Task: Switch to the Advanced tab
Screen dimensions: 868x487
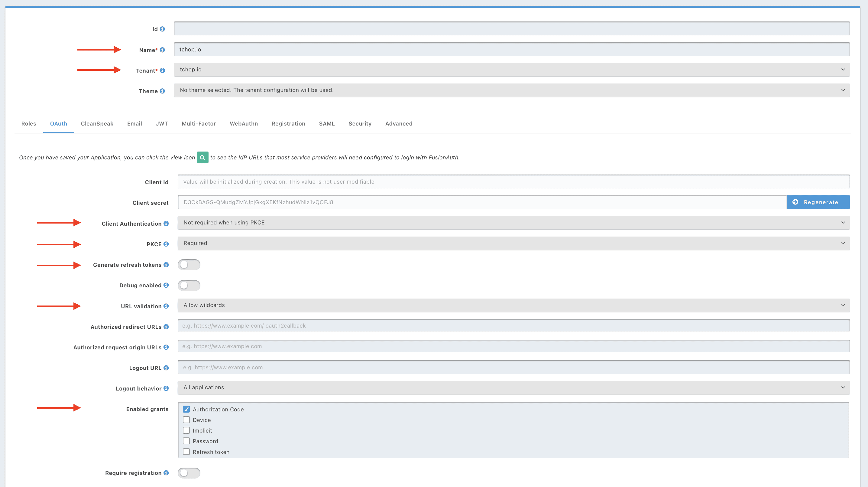Action: tap(399, 123)
